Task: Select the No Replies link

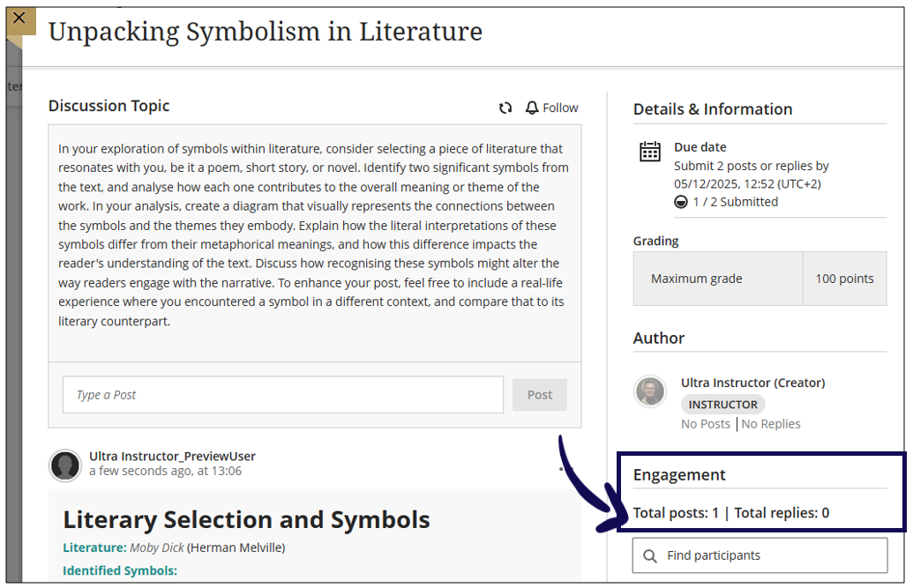Action: 771,424
